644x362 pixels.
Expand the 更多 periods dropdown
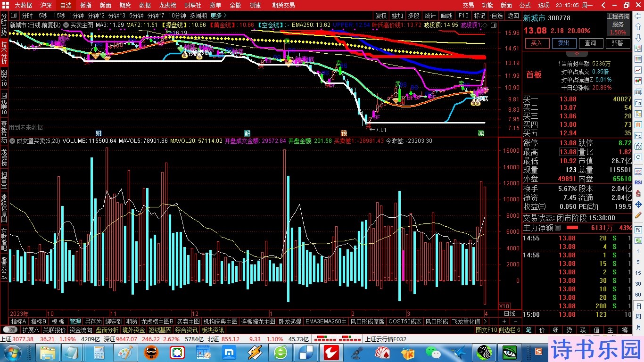pyautogui.click(x=218, y=16)
